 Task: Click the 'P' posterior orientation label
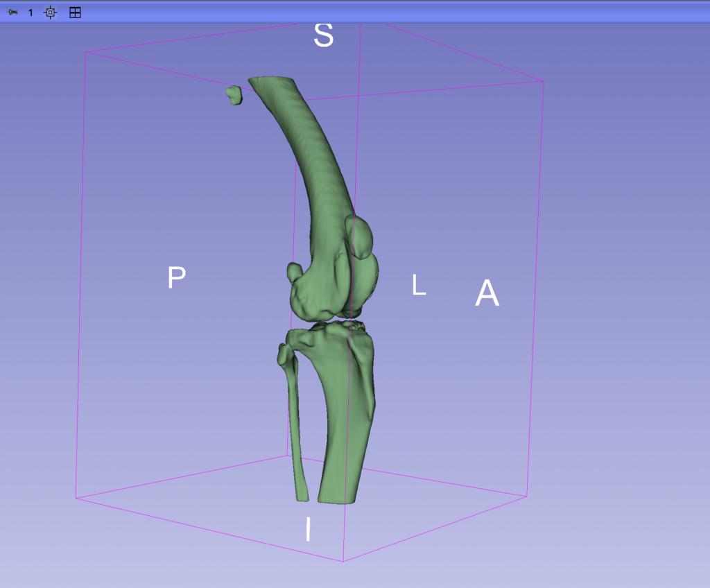point(177,277)
